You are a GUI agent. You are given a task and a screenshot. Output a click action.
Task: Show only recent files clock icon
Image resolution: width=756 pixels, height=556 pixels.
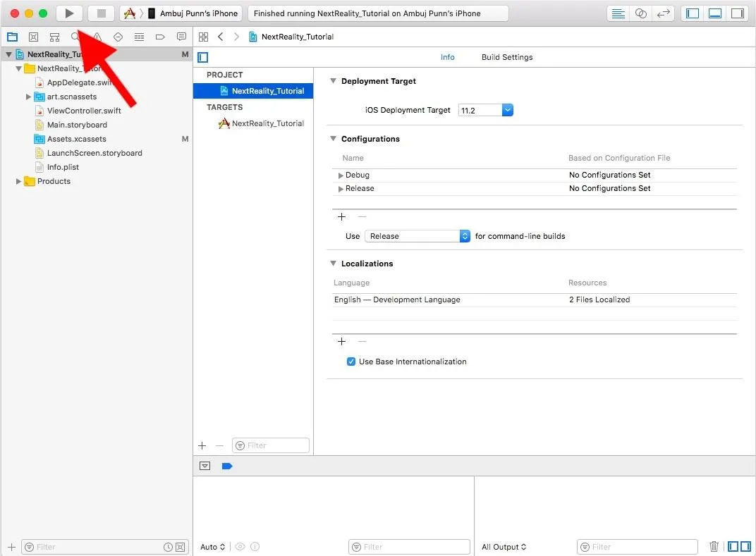coord(168,547)
